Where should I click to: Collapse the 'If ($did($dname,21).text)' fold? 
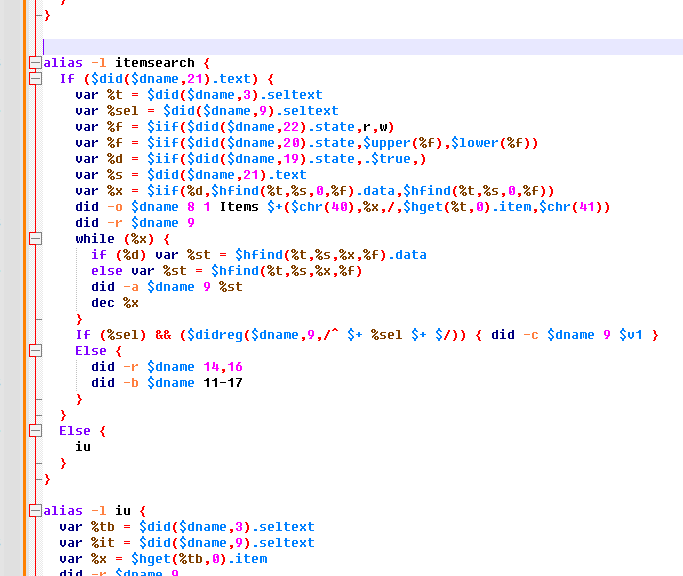click(x=35, y=79)
